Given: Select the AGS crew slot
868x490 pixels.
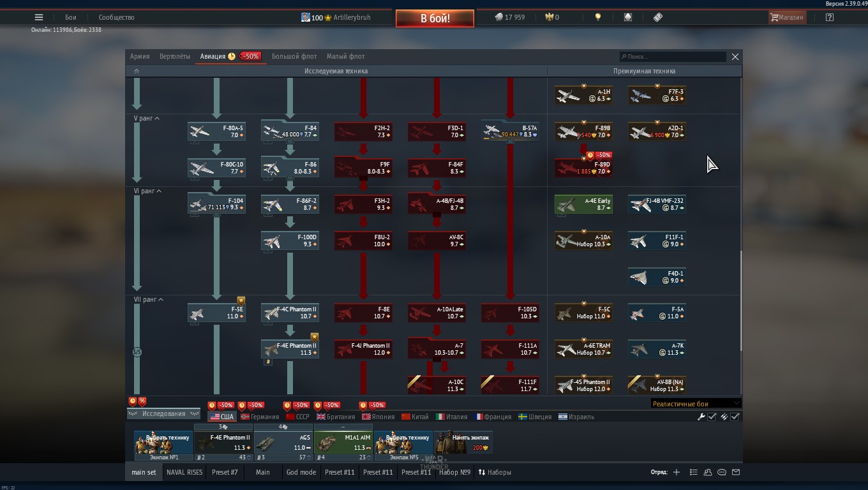Looking at the screenshot, I should (x=283, y=442).
